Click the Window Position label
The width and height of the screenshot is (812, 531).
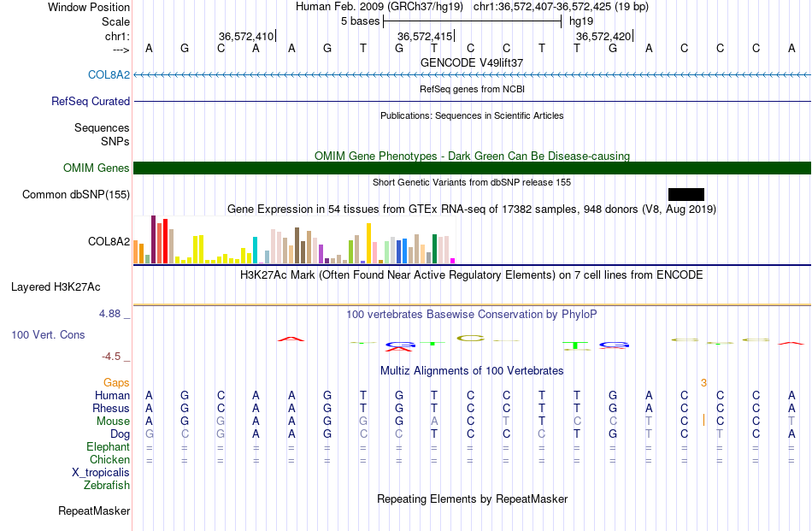click(x=89, y=7)
